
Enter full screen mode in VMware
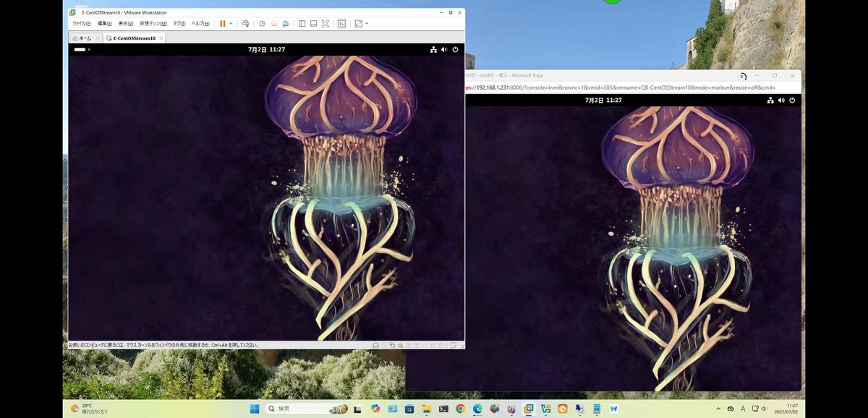click(325, 23)
